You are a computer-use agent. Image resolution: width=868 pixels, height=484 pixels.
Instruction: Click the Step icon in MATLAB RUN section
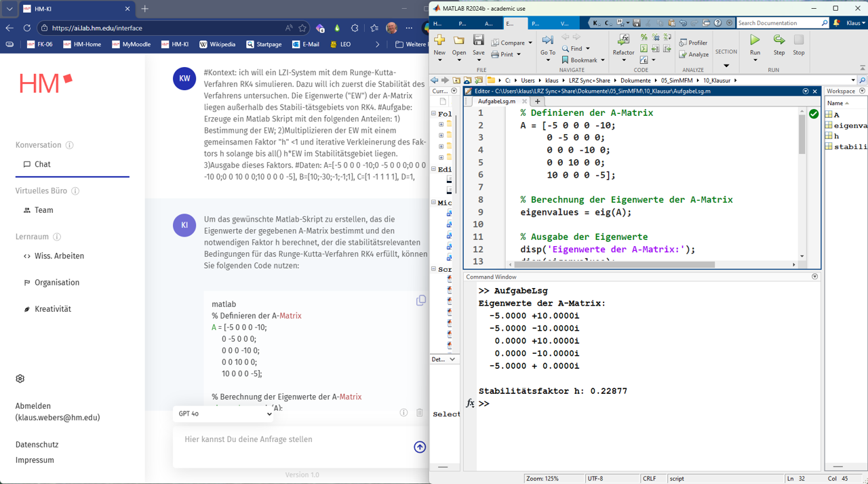click(779, 40)
